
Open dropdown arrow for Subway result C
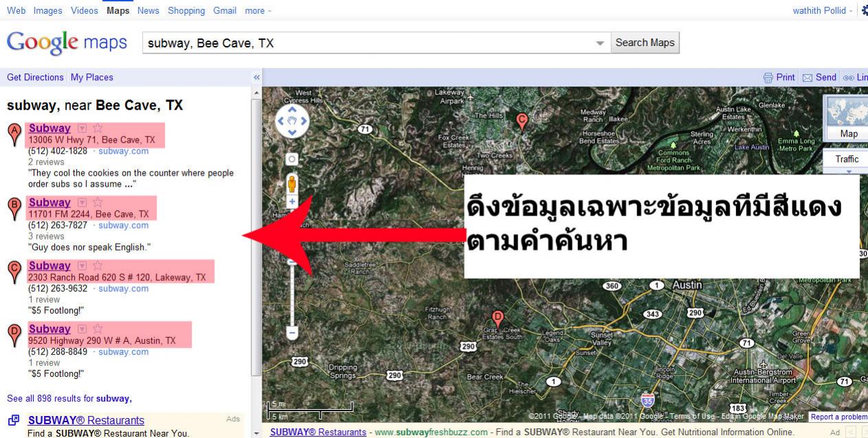tap(82, 266)
